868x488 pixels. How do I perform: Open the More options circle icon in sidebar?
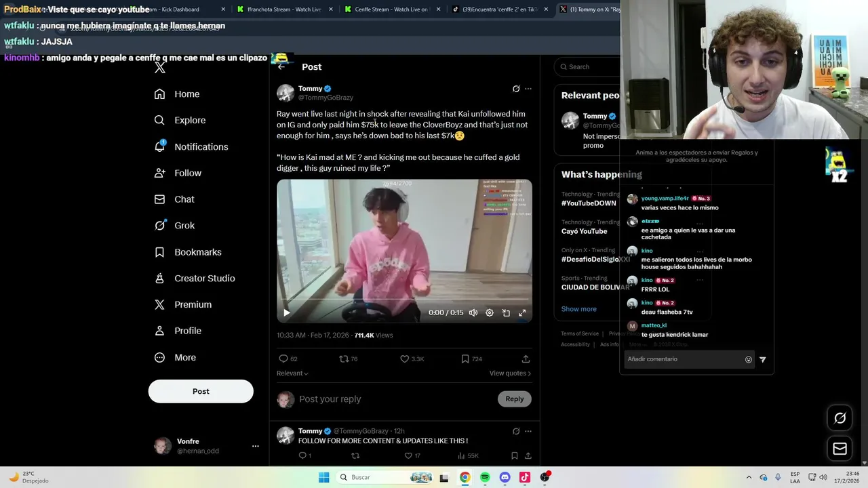[x=159, y=357]
